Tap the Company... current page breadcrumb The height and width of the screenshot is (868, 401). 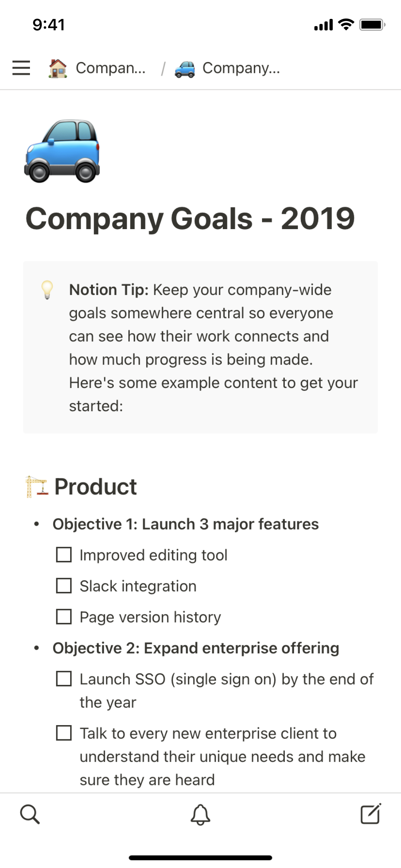point(241,68)
